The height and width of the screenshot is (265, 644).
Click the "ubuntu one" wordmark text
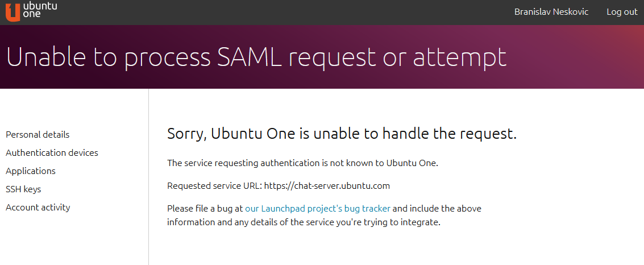(40, 10)
